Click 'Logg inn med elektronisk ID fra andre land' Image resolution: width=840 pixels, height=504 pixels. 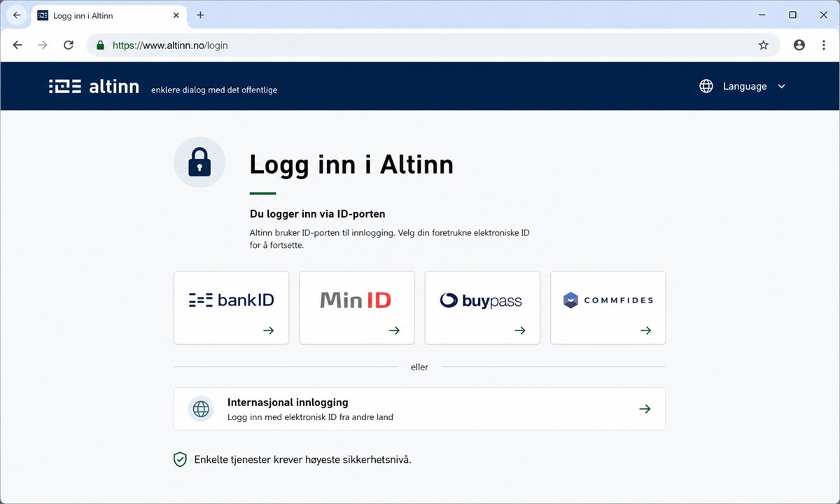tap(310, 417)
